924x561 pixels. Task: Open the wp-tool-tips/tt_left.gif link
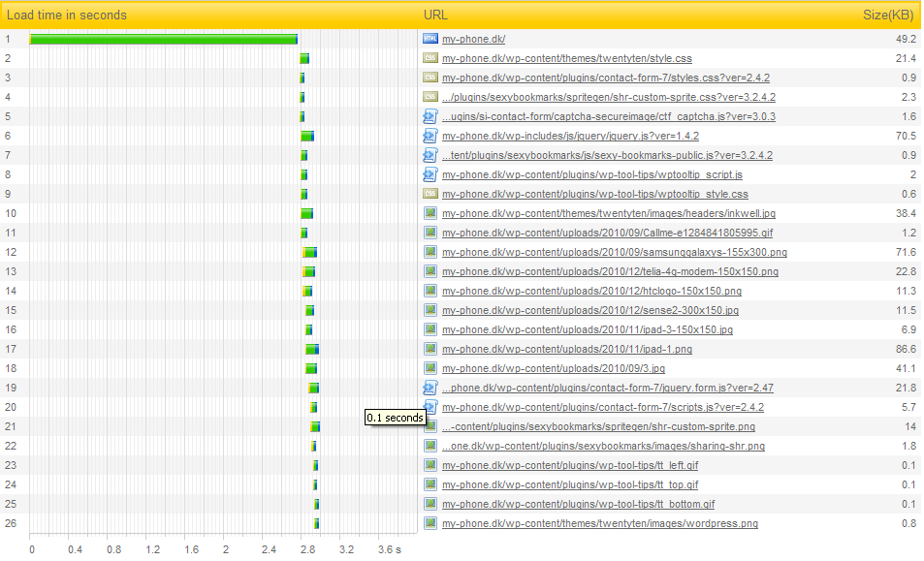[x=570, y=467]
